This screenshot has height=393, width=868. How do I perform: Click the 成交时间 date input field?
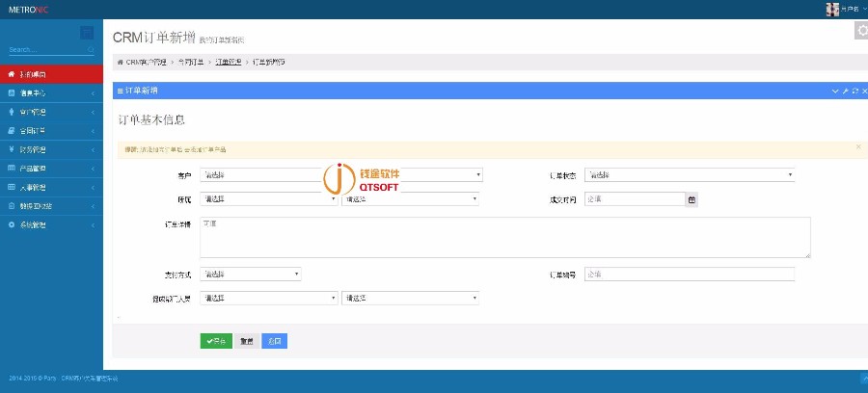point(635,199)
